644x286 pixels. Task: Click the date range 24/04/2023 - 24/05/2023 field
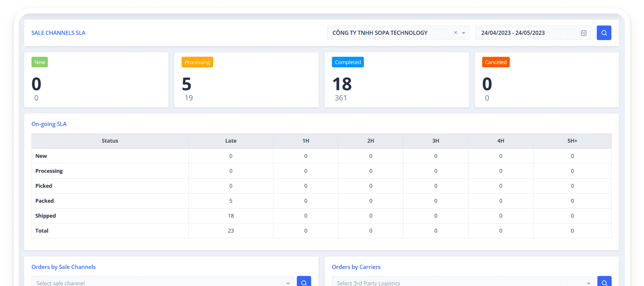(x=533, y=33)
